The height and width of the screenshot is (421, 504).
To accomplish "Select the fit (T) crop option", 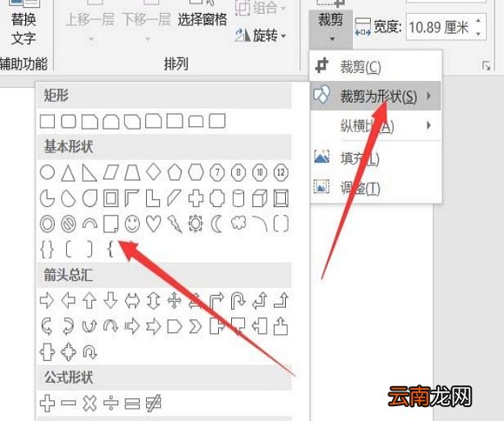I will coord(375,187).
